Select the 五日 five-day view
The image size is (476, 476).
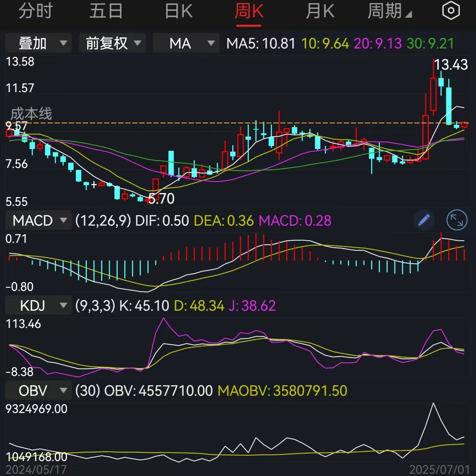tap(106, 10)
